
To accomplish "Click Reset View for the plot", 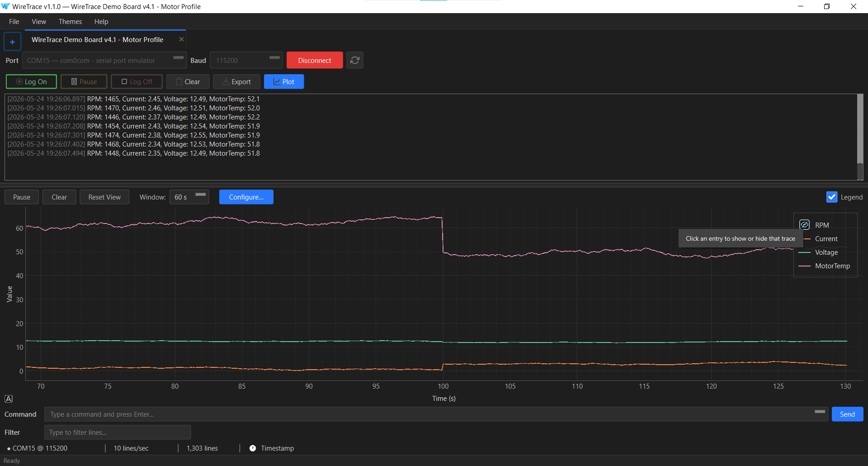I will click(x=104, y=197).
